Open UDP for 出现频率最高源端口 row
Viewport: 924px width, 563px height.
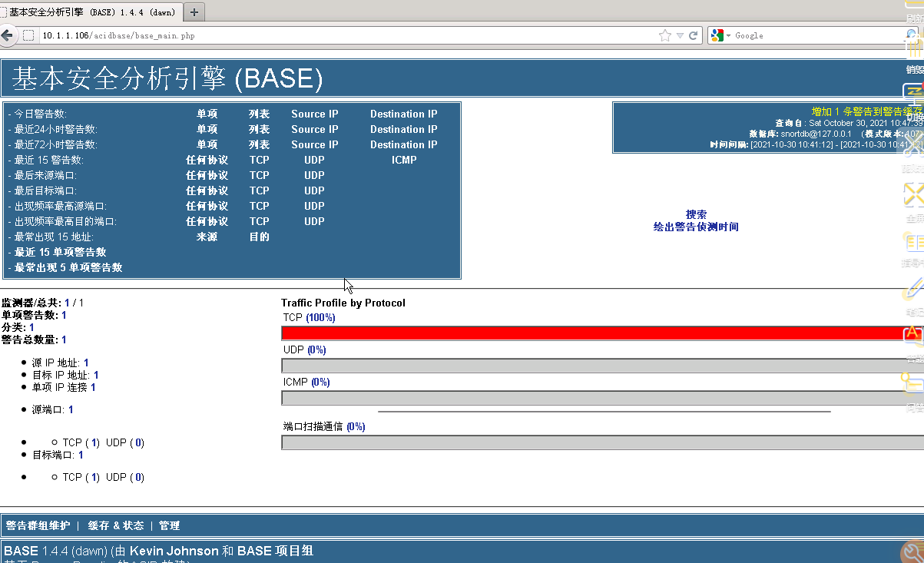click(314, 206)
